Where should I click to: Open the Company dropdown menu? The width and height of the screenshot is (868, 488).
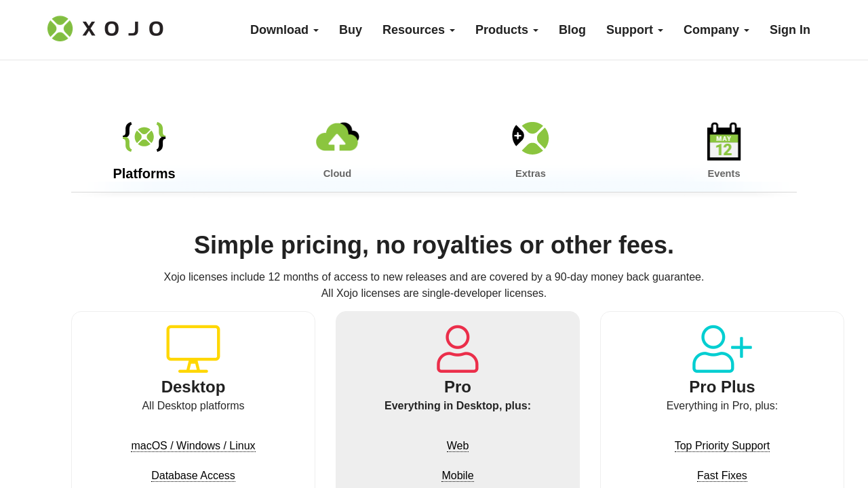(716, 30)
